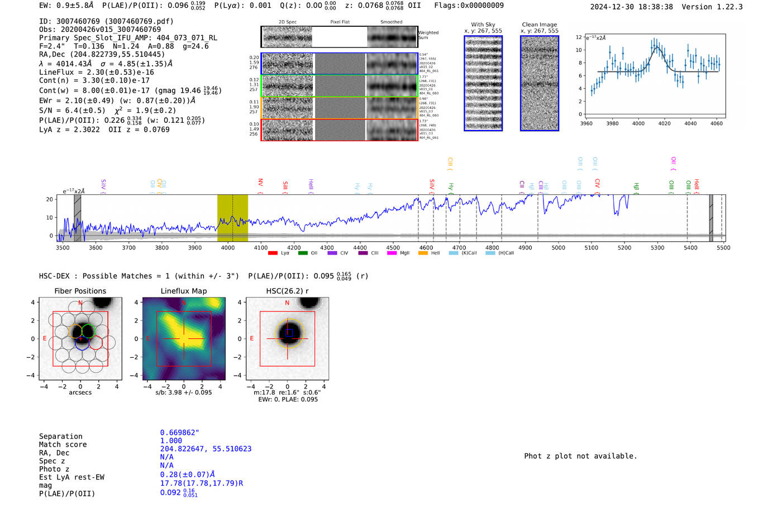Click the yellow highlighted region near 4014Å
Screen dimensions: 782x532
tap(232, 218)
